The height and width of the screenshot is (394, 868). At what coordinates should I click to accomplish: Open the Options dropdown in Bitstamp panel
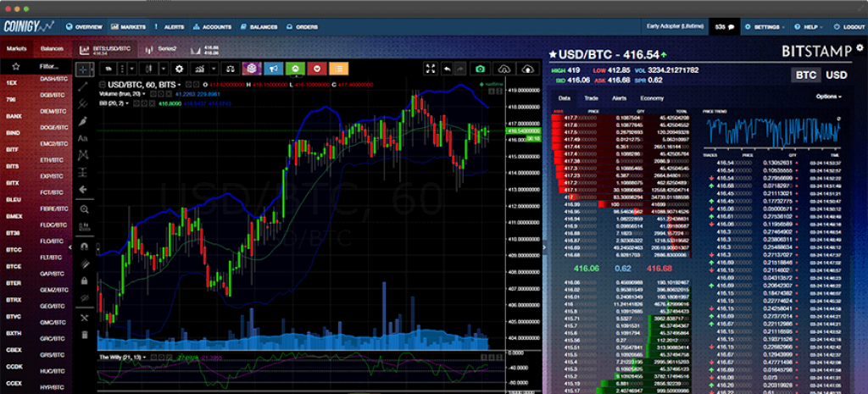pos(829,97)
